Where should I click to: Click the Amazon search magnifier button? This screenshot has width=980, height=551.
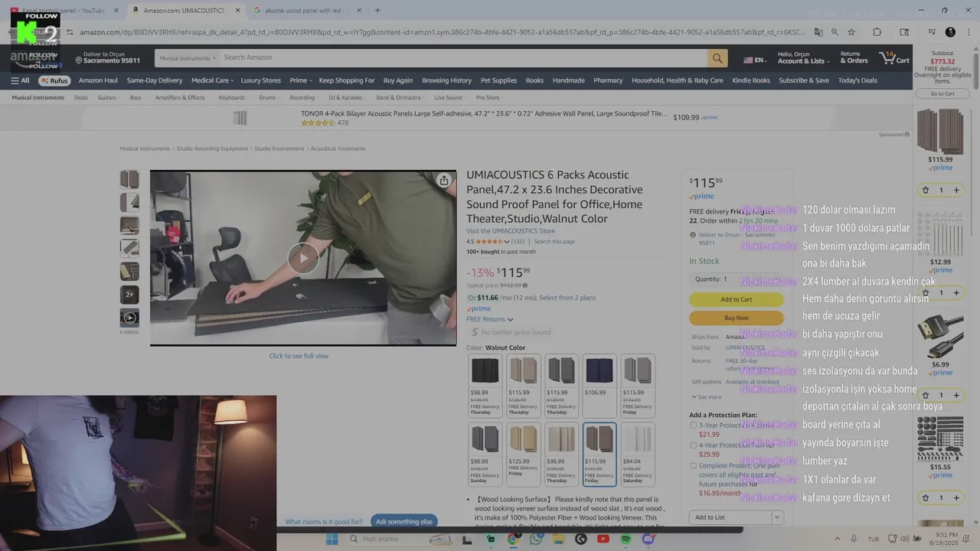click(717, 58)
